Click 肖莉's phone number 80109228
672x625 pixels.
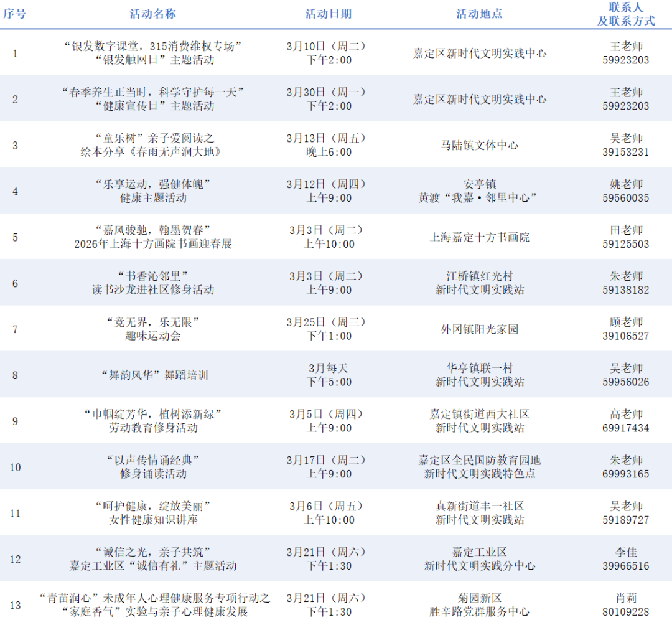(x=625, y=612)
